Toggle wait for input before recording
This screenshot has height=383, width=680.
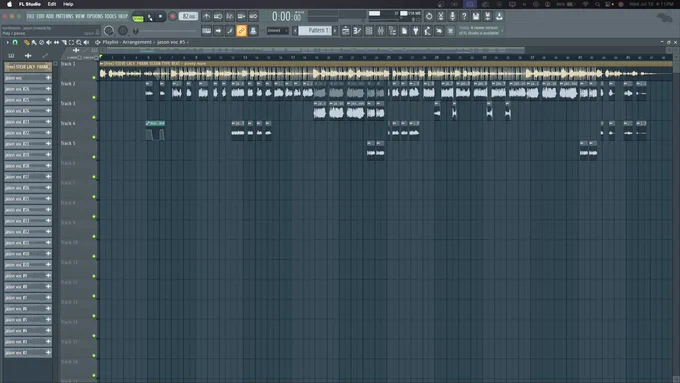tap(218, 16)
